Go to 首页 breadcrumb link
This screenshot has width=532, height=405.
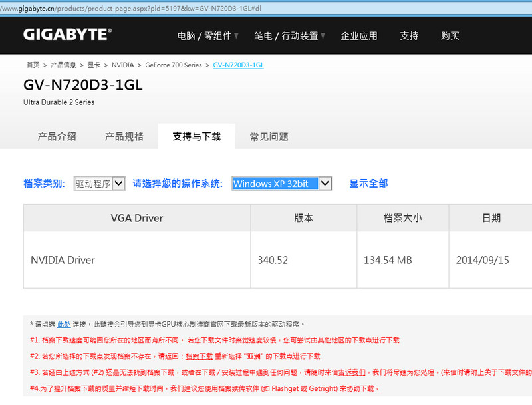(33, 65)
